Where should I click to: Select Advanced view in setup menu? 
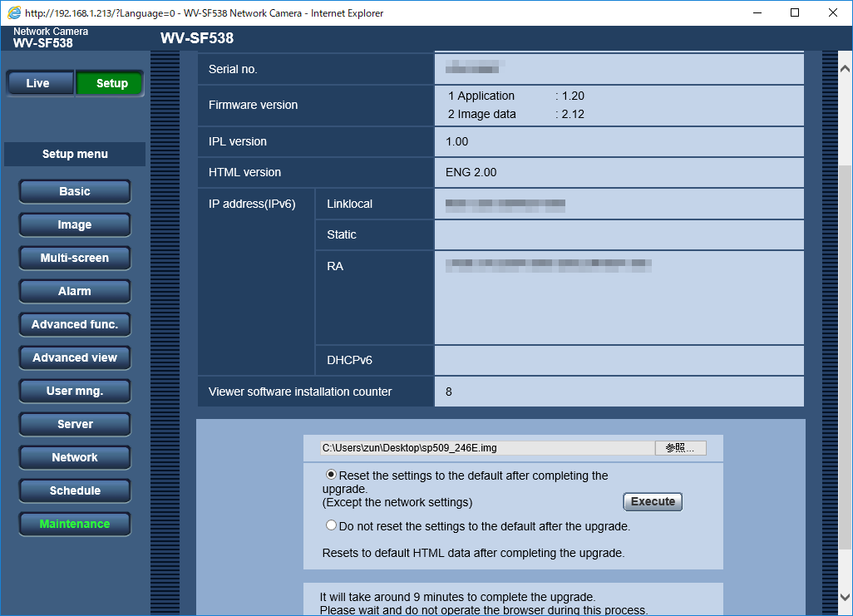pyautogui.click(x=75, y=357)
